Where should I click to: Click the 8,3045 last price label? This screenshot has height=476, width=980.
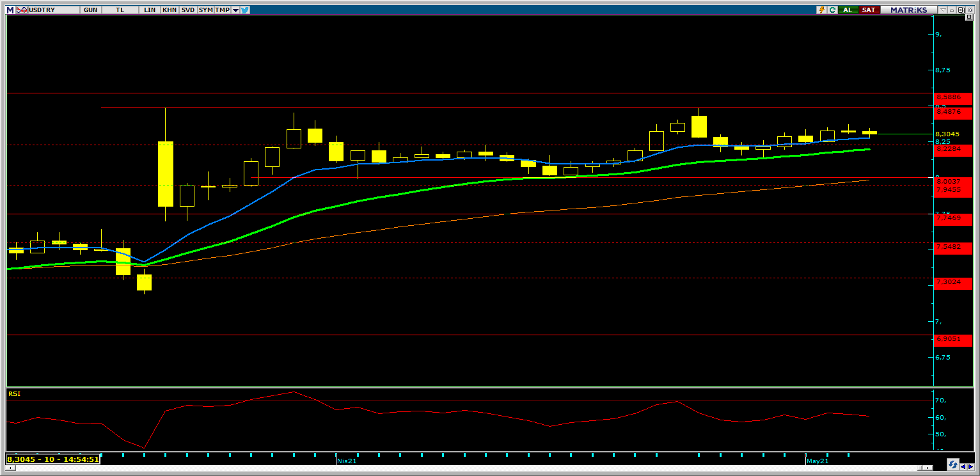point(947,134)
